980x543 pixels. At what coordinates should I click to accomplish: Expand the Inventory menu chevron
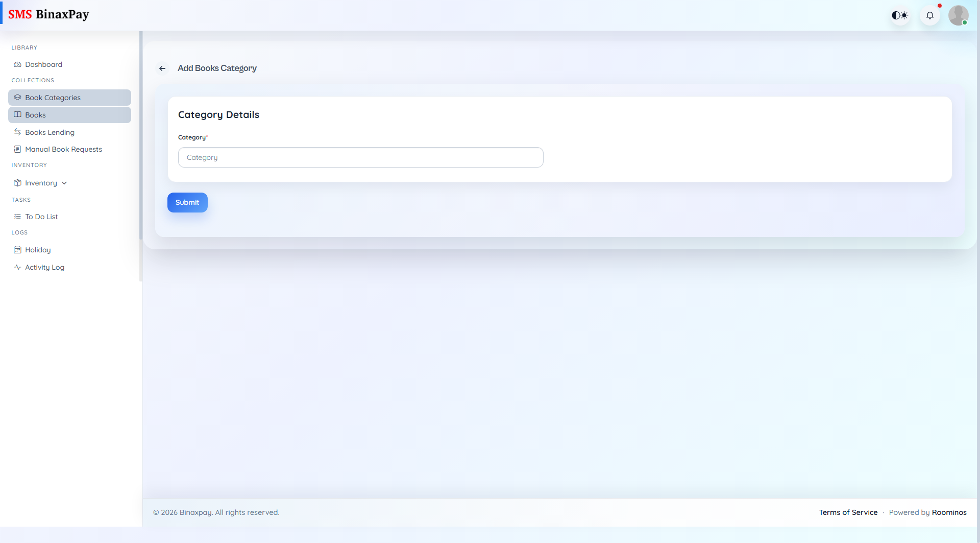64,183
